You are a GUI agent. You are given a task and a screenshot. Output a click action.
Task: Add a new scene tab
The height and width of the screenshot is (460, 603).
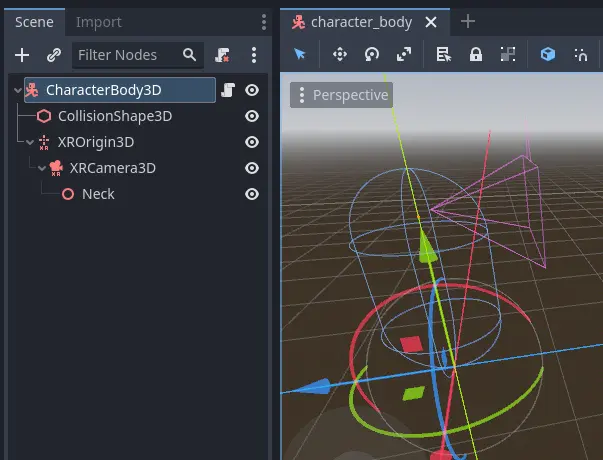click(467, 22)
